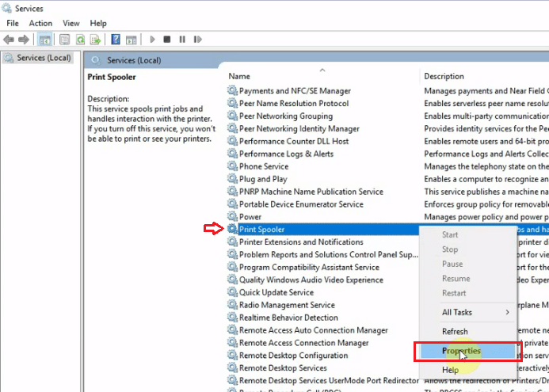
Task: Select Remote Access Auto Connection Manager
Action: (x=314, y=330)
